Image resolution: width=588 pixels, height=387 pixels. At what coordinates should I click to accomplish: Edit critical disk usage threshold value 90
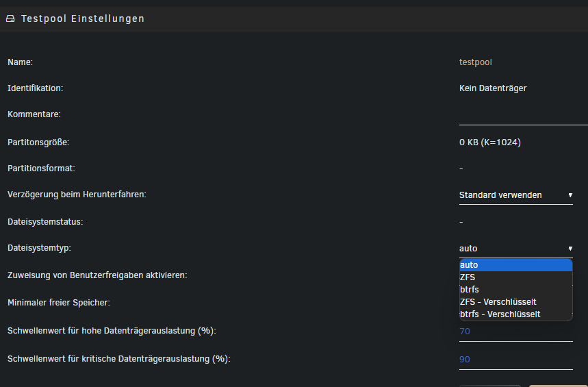coord(515,360)
